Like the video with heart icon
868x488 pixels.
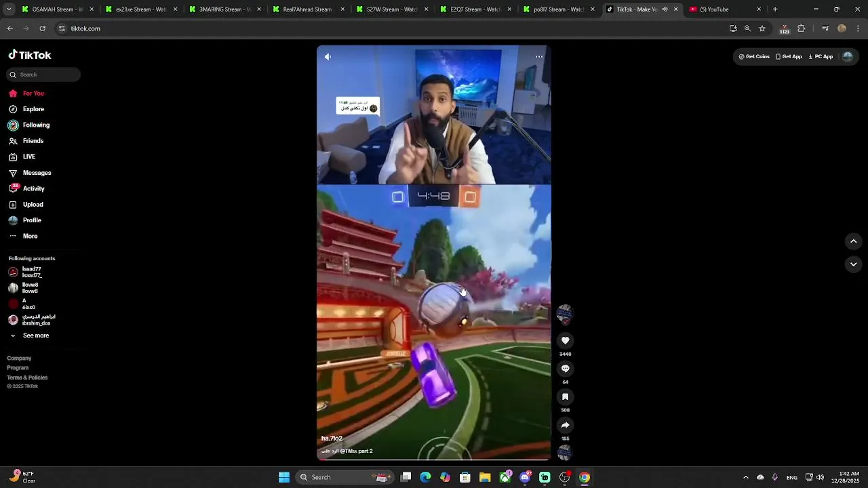(x=565, y=340)
